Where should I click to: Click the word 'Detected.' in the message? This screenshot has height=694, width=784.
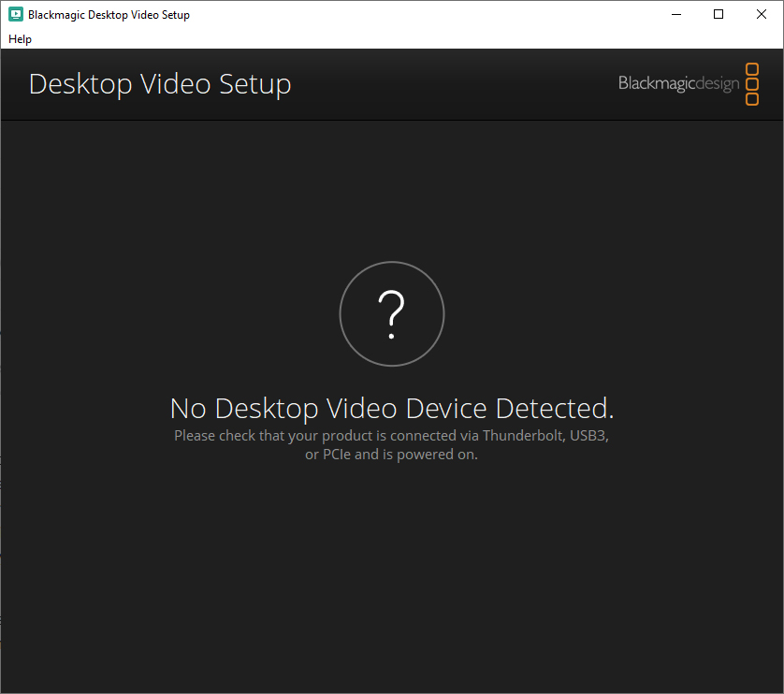click(555, 409)
